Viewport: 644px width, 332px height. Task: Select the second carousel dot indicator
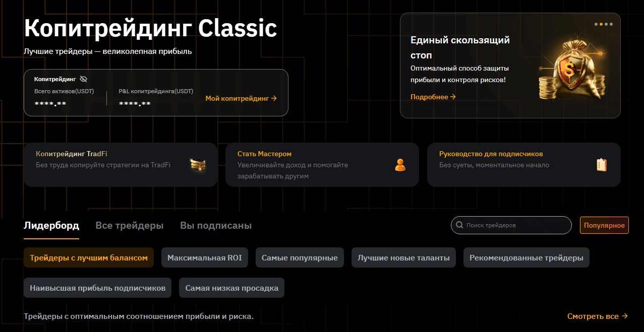[601, 24]
